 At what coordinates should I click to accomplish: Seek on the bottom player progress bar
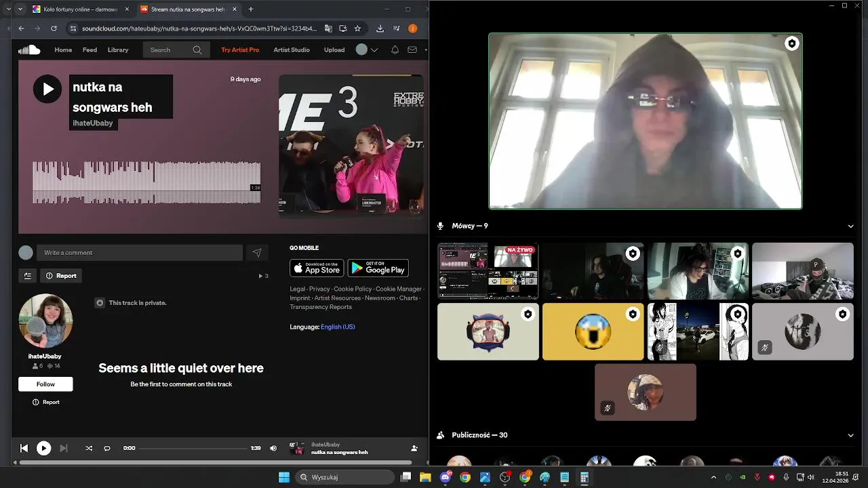(x=193, y=448)
